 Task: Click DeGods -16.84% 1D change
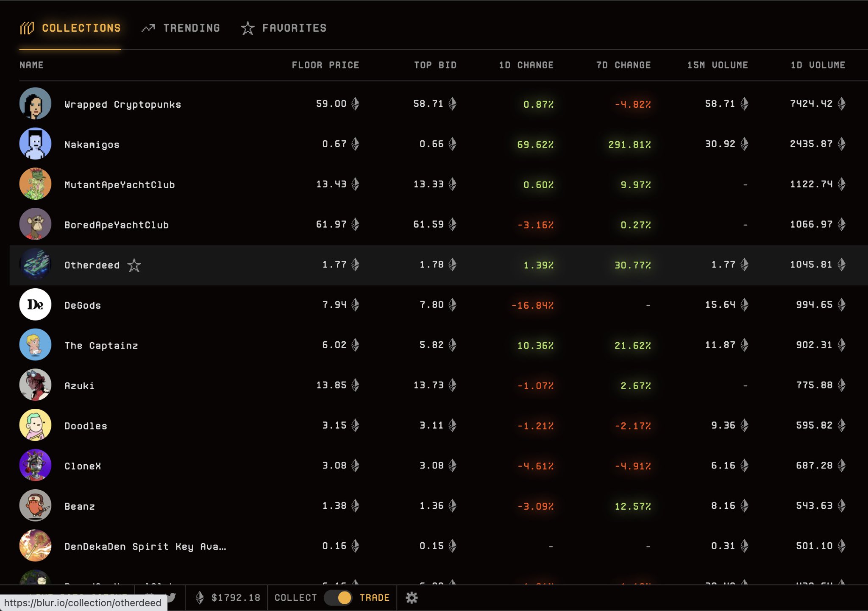532,305
